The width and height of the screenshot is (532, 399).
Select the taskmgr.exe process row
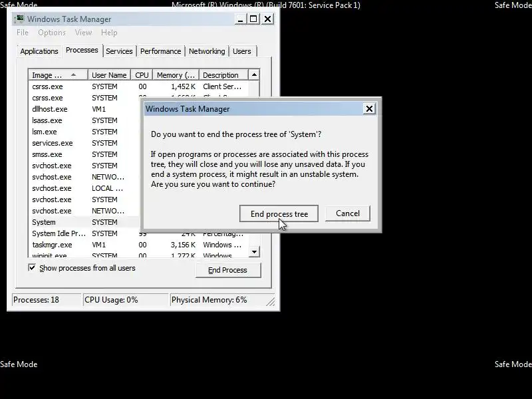click(x=139, y=245)
